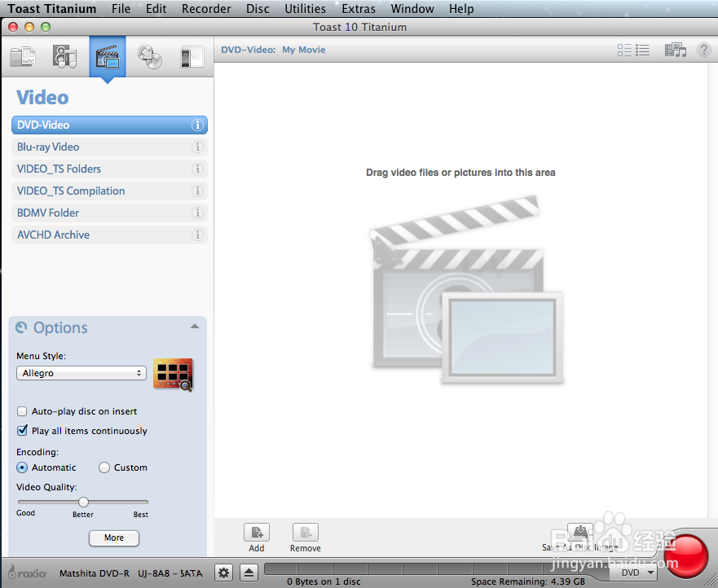Select VIDEO_TS Compilation project type
Viewport: 718px width, 588px height.
[x=109, y=191]
